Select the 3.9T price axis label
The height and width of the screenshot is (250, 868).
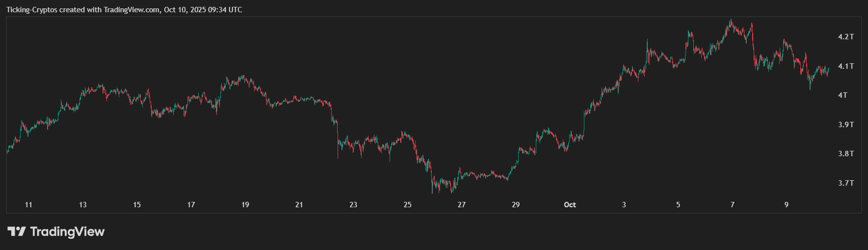(846, 124)
